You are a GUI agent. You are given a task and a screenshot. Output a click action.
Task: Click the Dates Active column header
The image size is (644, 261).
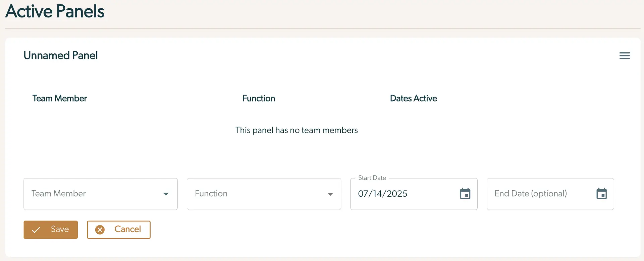point(413,98)
